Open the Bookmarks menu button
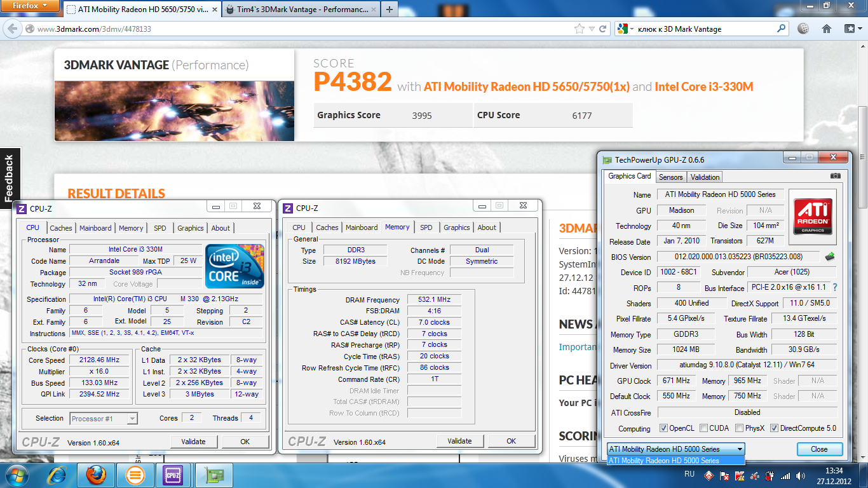 pos(852,29)
